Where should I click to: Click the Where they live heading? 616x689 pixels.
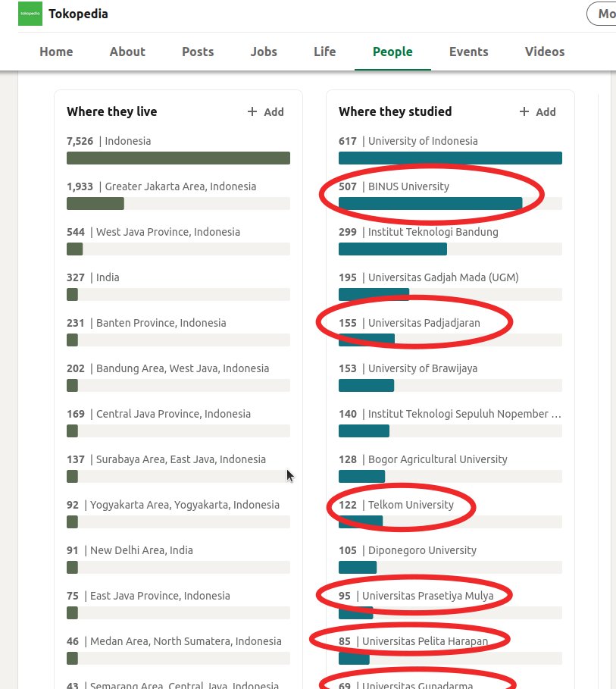point(111,111)
